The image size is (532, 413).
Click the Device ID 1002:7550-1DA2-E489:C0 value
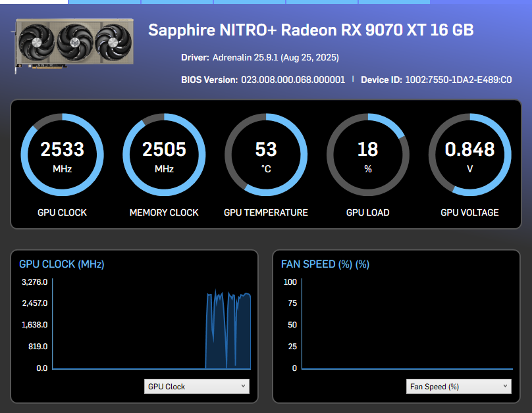click(x=458, y=80)
